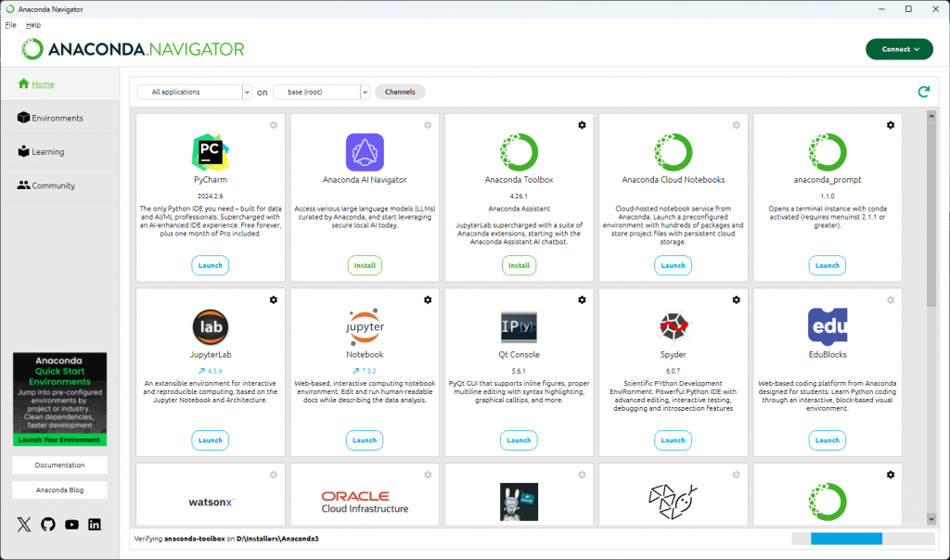Click the PyCharm application logo

coord(211,152)
